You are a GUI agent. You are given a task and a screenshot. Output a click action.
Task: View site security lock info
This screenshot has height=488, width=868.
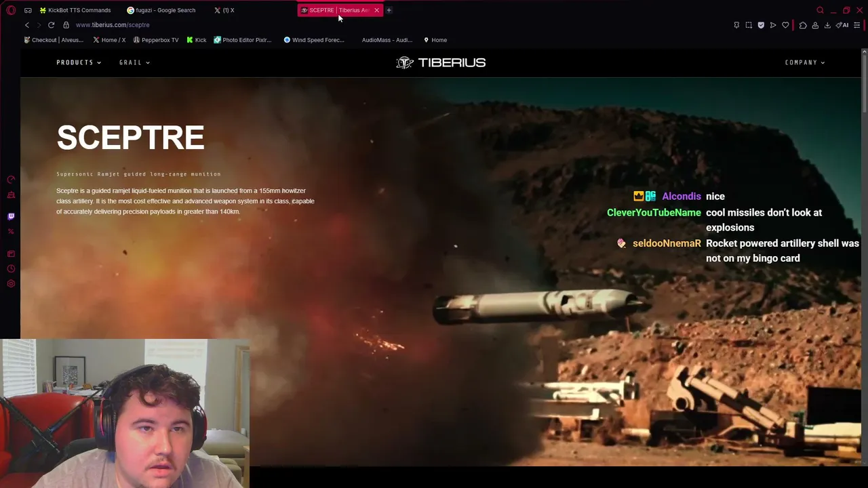click(x=66, y=25)
